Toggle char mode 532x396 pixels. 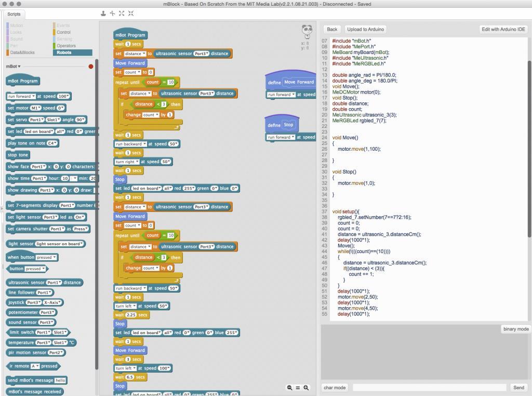(x=335, y=388)
